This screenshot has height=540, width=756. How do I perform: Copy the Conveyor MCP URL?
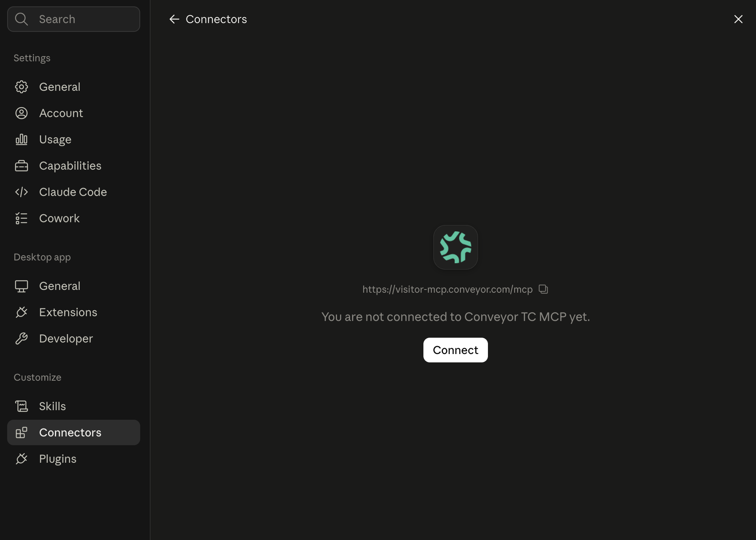tap(543, 289)
